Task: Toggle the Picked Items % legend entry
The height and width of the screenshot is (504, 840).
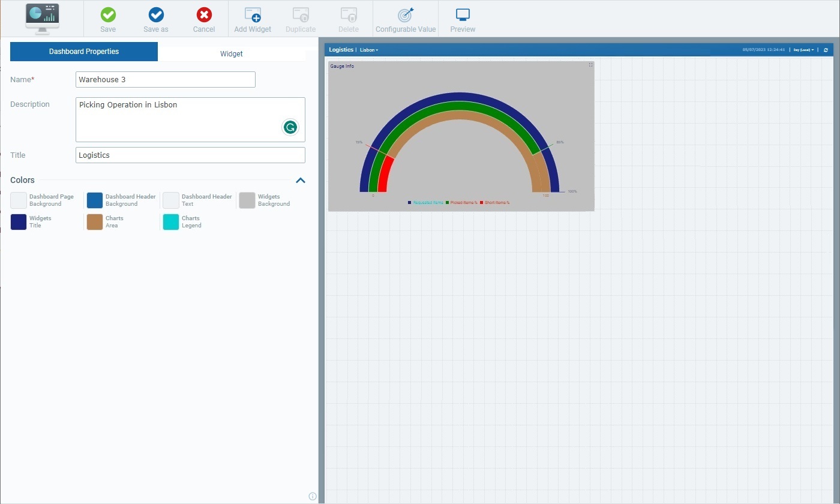Action: (x=463, y=203)
